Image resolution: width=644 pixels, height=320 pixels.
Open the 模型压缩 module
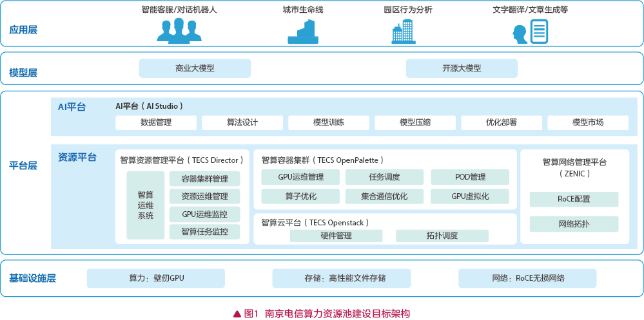[415, 123]
